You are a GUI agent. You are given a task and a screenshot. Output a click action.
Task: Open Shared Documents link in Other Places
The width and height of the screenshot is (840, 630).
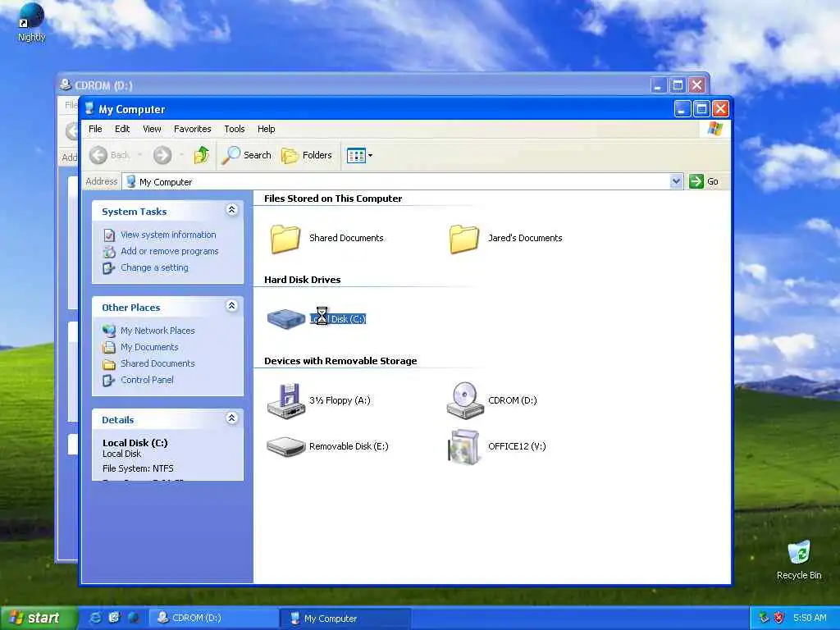coord(157,363)
